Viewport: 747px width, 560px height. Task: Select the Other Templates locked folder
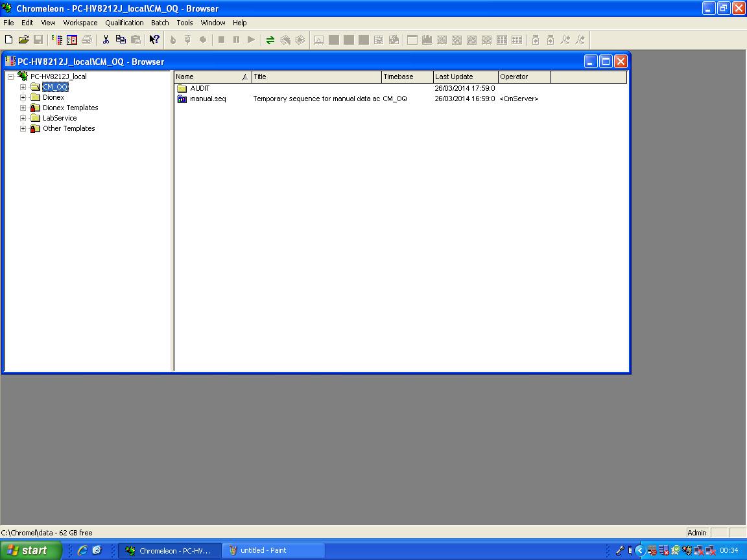pyautogui.click(x=69, y=128)
